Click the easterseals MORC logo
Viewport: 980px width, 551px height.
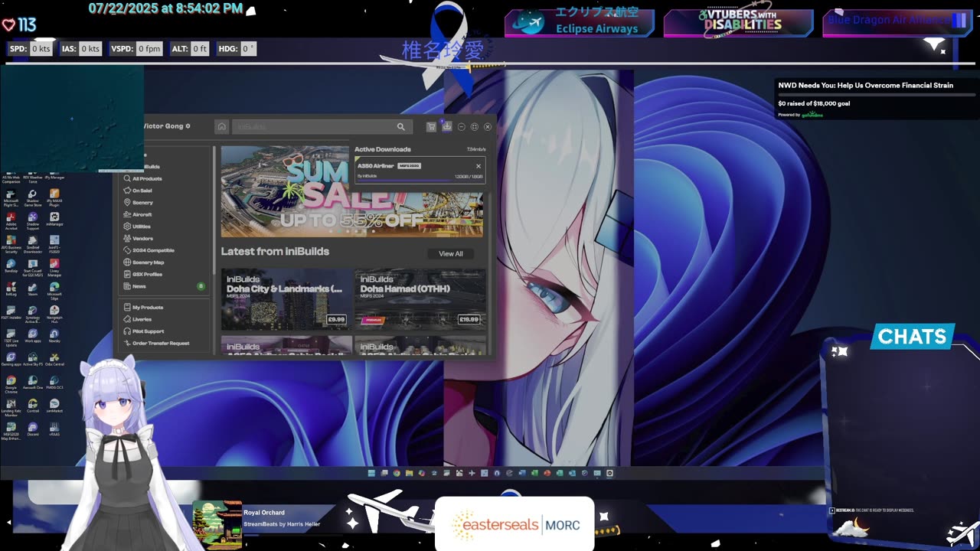(x=514, y=524)
